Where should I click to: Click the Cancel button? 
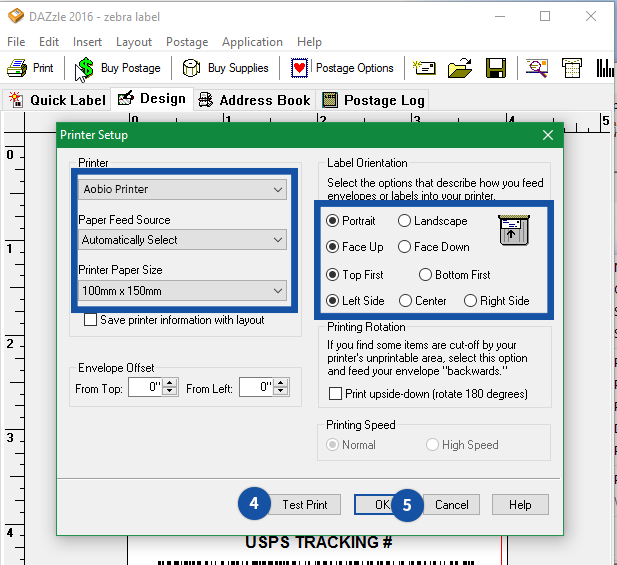tap(451, 504)
